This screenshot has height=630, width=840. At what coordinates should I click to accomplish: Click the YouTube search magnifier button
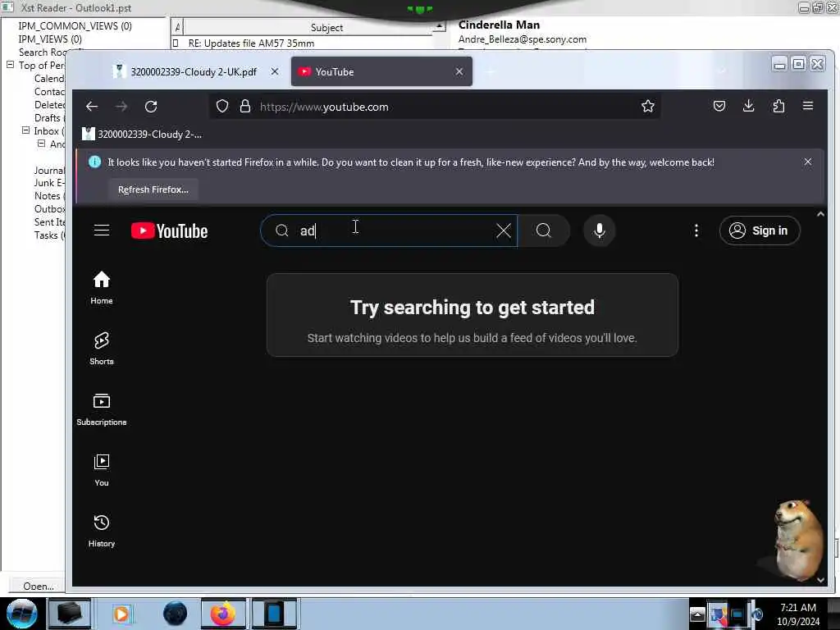coord(543,231)
